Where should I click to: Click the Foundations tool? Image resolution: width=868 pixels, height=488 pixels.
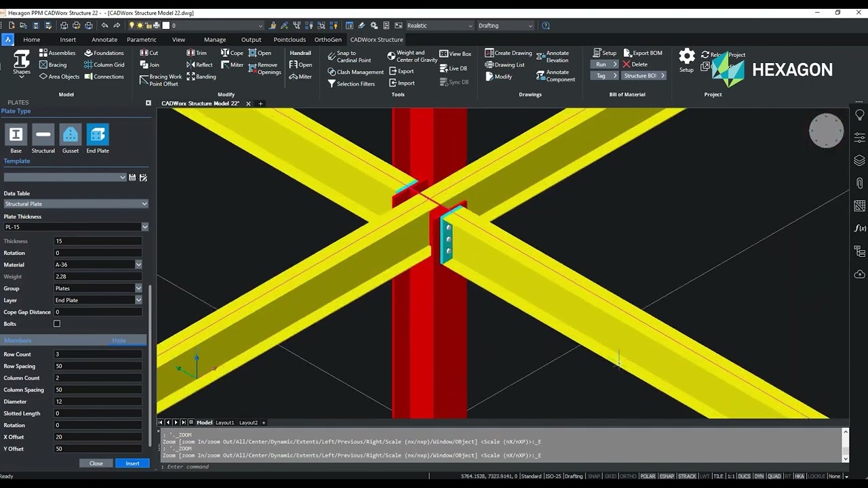pos(104,53)
